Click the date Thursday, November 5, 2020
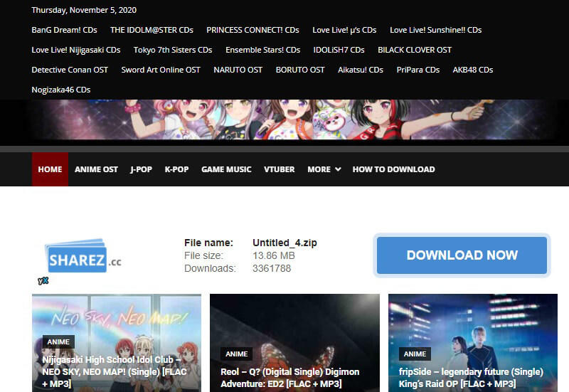The width and height of the screenshot is (569, 392). coord(84,10)
